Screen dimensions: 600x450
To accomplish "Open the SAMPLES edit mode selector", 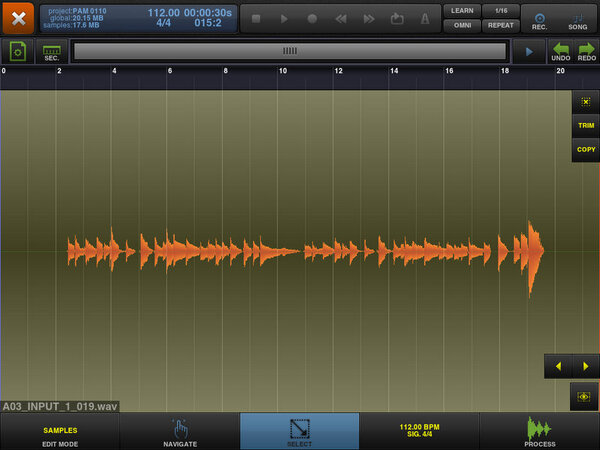I will (x=60, y=431).
